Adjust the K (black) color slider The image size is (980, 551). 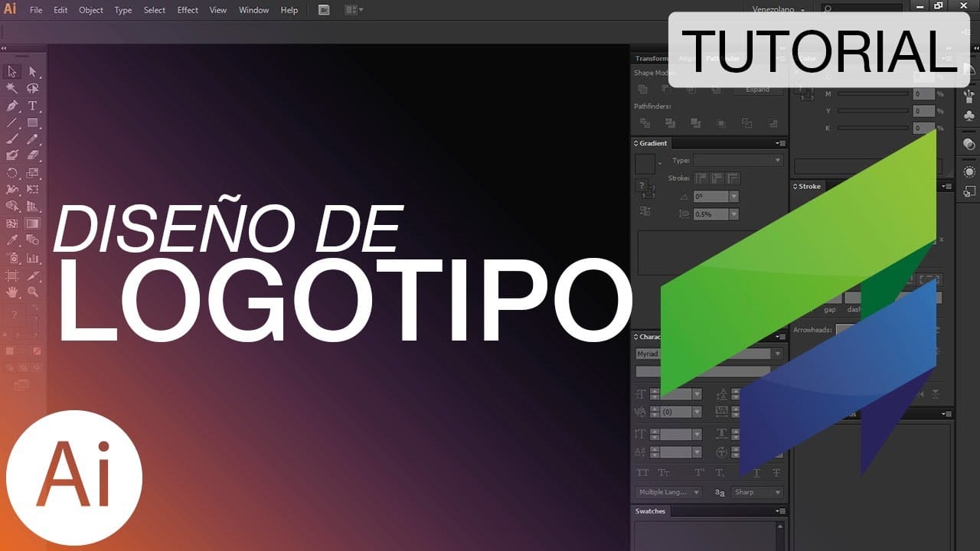click(x=873, y=128)
